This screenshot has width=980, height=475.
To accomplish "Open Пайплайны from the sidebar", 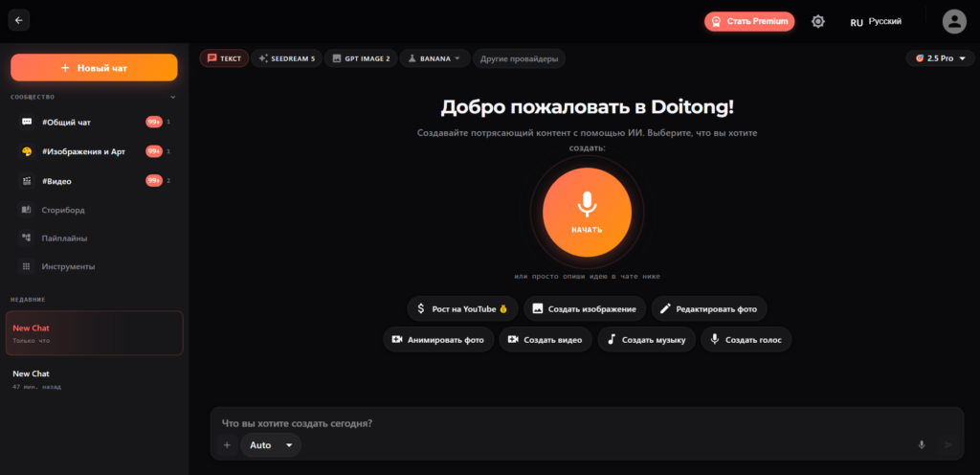I will [94, 238].
